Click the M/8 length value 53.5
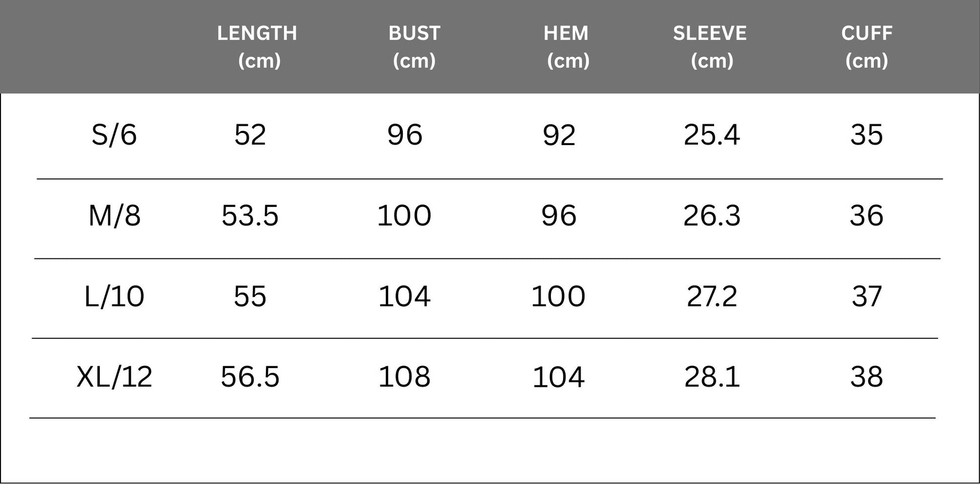This screenshot has height=484, width=980. pos(250,216)
